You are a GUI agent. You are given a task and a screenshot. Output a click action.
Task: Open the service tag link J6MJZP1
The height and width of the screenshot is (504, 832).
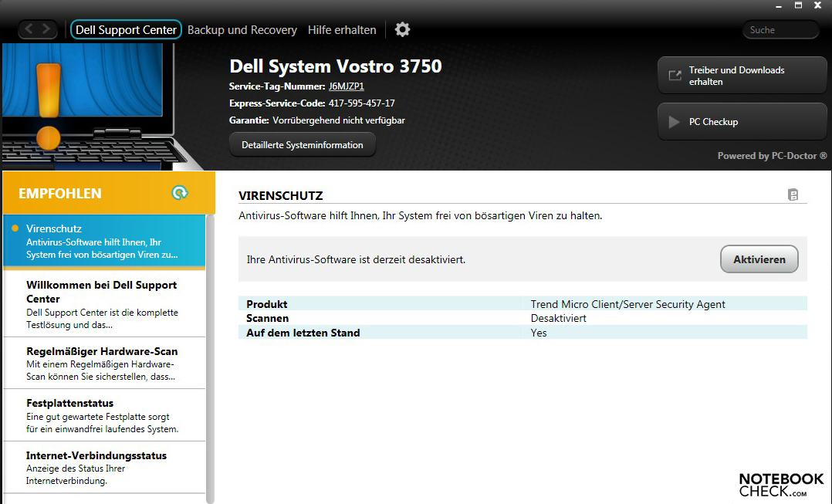346,86
